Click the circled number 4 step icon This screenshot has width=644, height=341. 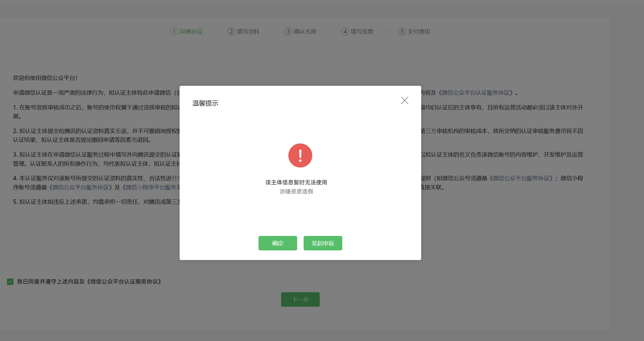pos(345,32)
